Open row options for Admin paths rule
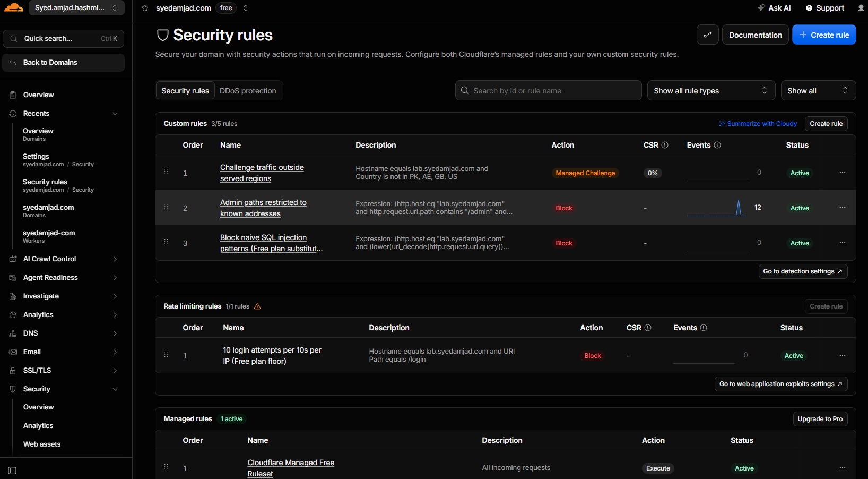868x479 pixels. click(x=843, y=208)
